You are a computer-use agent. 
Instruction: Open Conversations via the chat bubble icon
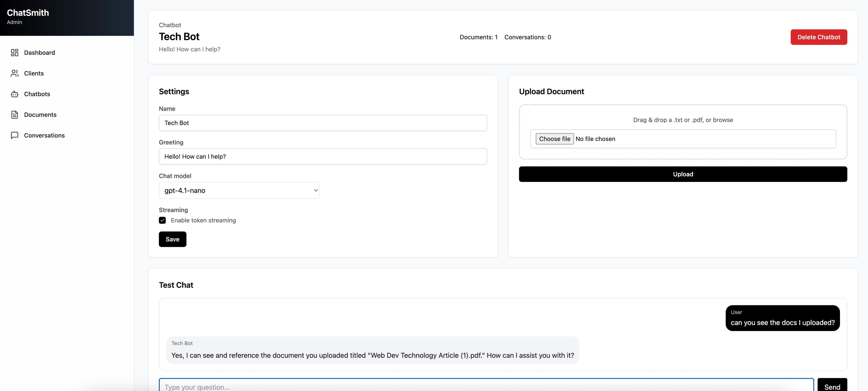[14, 135]
